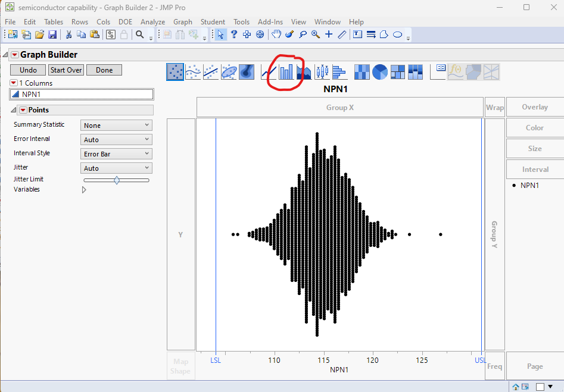
Task: Activate the Lasso tool
Action: (303, 35)
